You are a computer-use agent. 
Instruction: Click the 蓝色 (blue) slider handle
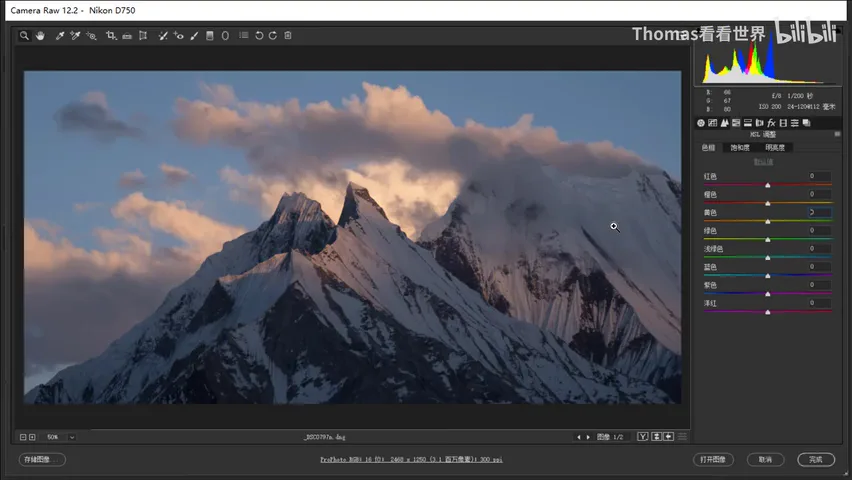(768, 276)
